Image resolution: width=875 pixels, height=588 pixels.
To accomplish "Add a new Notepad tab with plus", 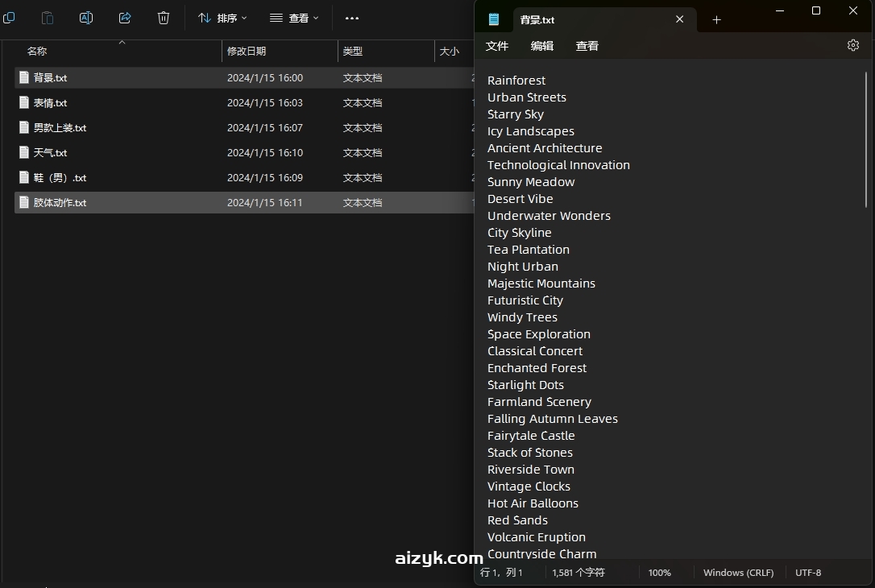I will click(716, 20).
